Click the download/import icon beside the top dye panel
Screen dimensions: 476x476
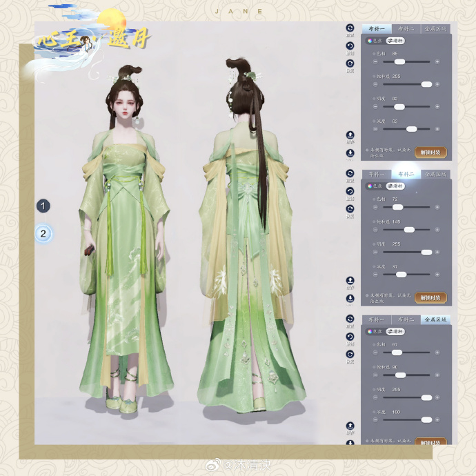[x=350, y=152]
